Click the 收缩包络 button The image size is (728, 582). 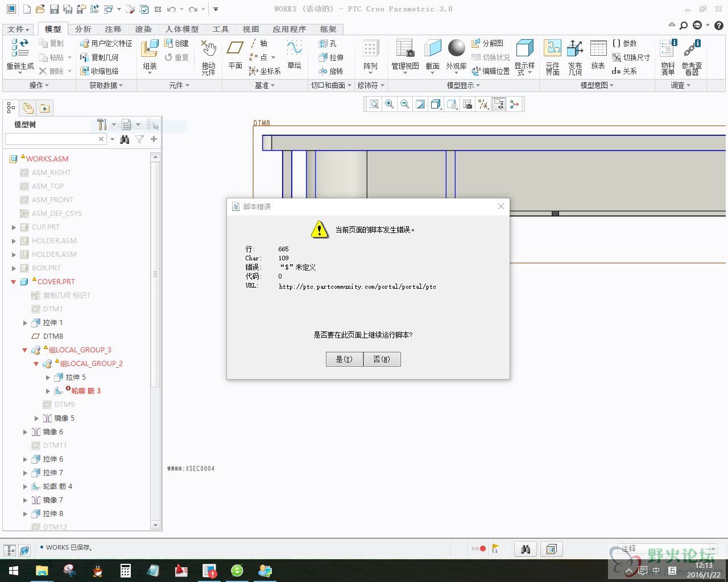[x=99, y=71]
